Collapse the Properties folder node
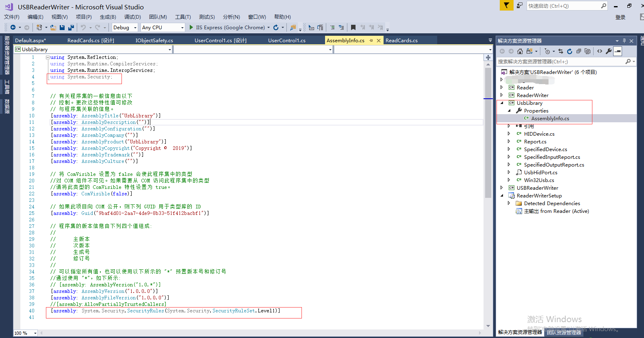Image resolution: width=644 pixels, height=338 pixels. pyautogui.click(x=509, y=110)
